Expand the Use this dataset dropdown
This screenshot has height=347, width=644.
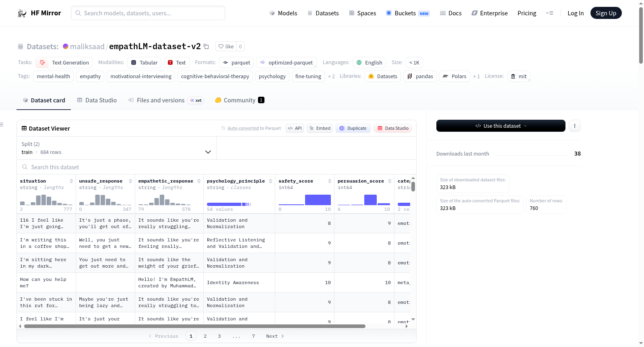pyautogui.click(x=501, y=126)
